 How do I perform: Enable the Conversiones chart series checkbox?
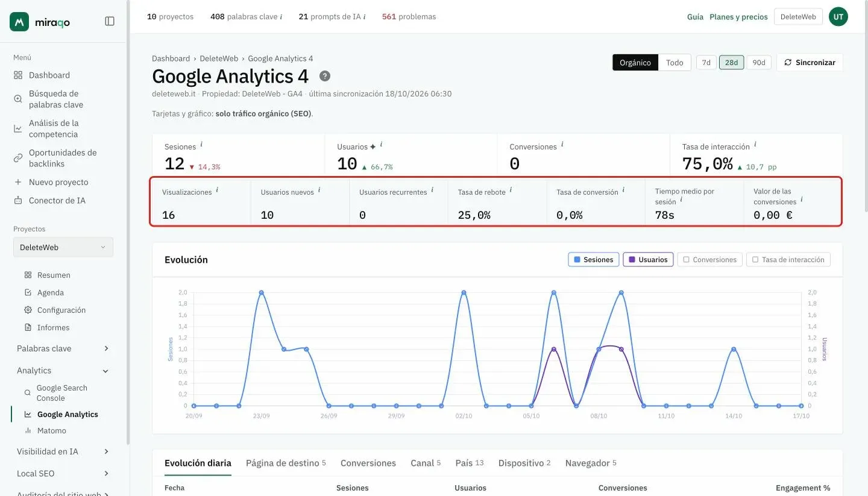(x=687, y=260)
